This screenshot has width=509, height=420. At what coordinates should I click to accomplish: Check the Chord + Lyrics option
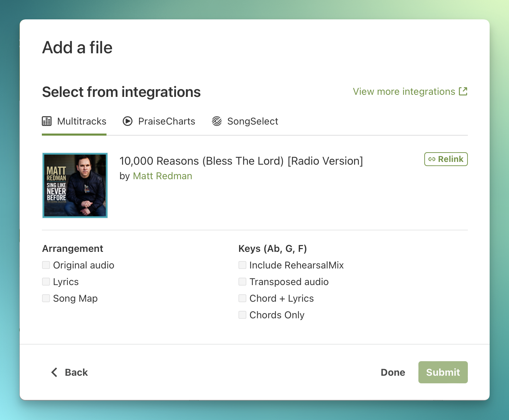(x=242, y=298)
